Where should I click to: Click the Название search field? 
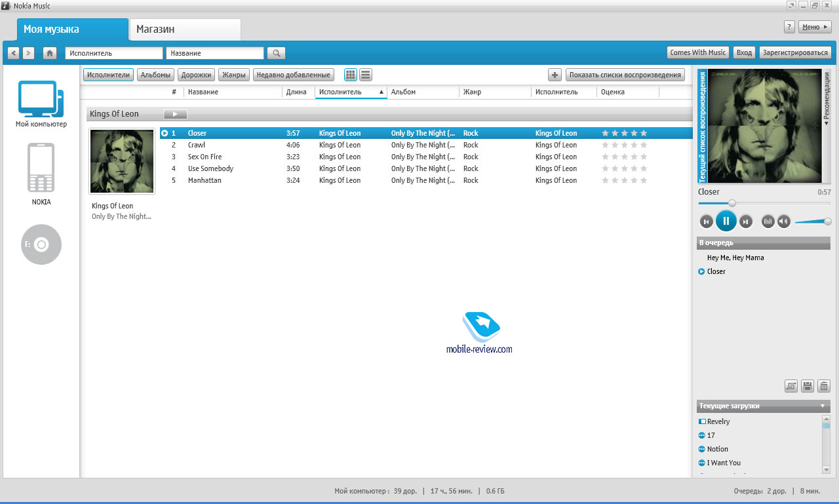(x=215, y=53)
